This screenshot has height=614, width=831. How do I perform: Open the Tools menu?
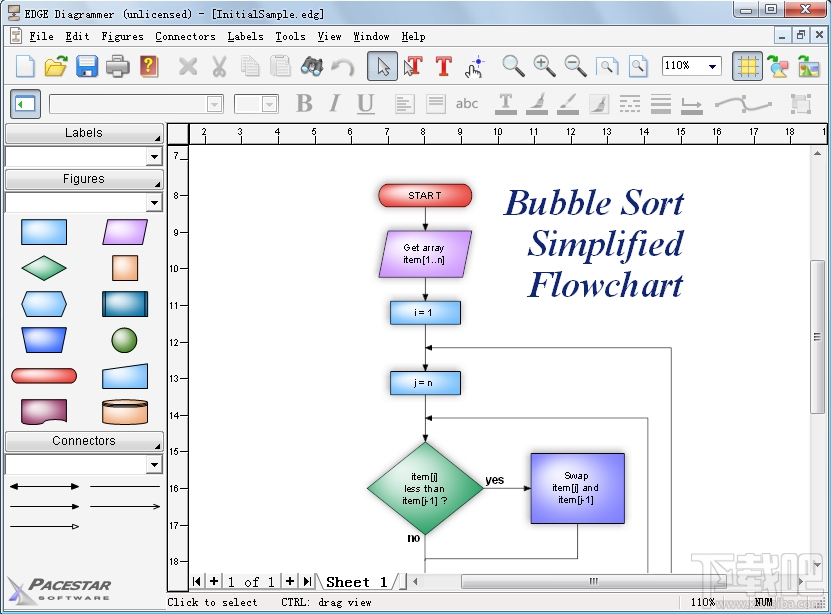coord(290,36)
